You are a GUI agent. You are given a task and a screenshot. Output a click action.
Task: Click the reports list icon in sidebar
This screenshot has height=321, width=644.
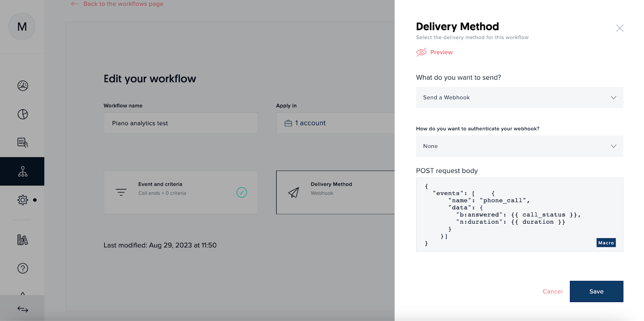pos(23,143)
